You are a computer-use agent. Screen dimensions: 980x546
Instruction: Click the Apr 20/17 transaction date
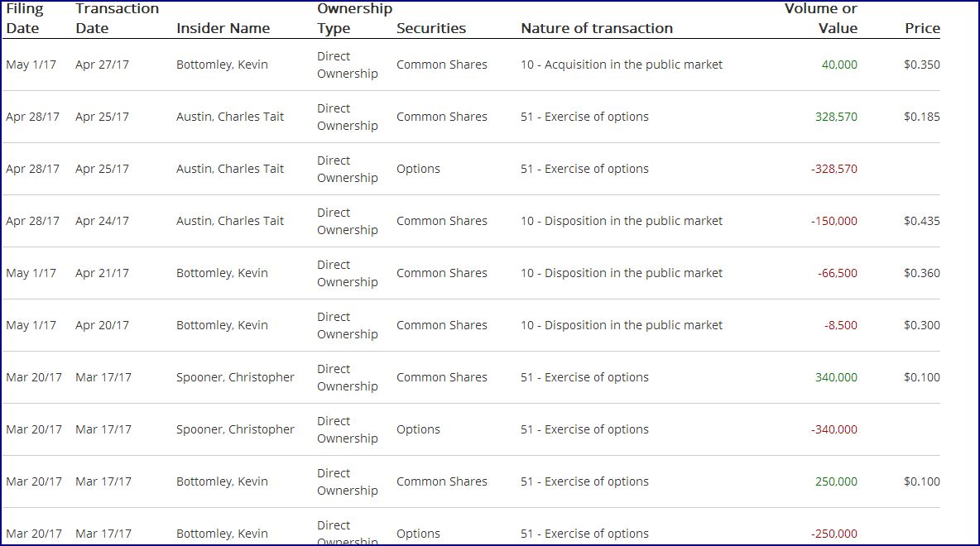(102, 325)
